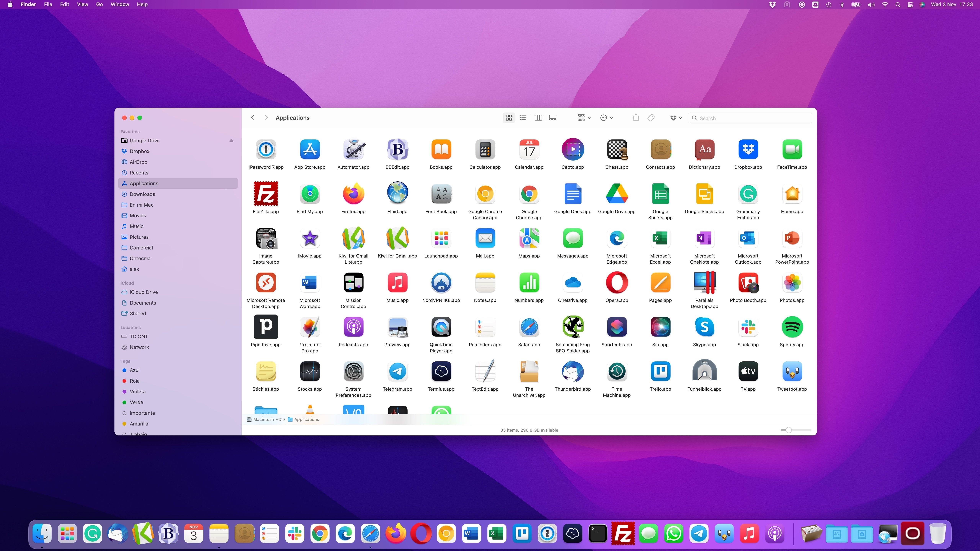Click the Share button in toolbar
The width and height of the screenshot is (980, 551).
click(x=635, y=118)
